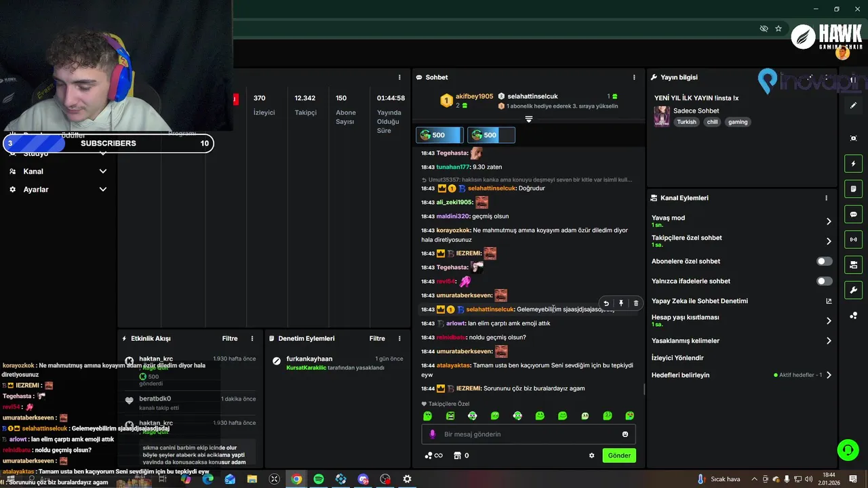
Task: Expand Yasaklanmış kelimeler options
Action: click(829, 341)
